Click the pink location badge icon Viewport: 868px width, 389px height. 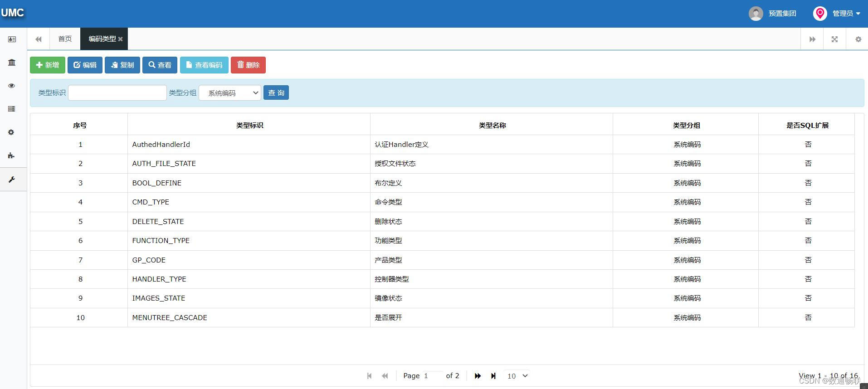(x=820, y=14)
